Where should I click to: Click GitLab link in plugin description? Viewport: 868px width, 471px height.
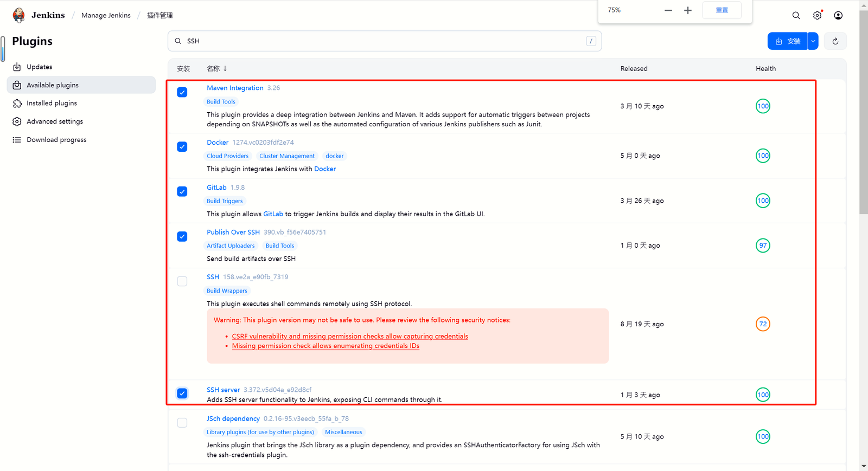(273, 214)
